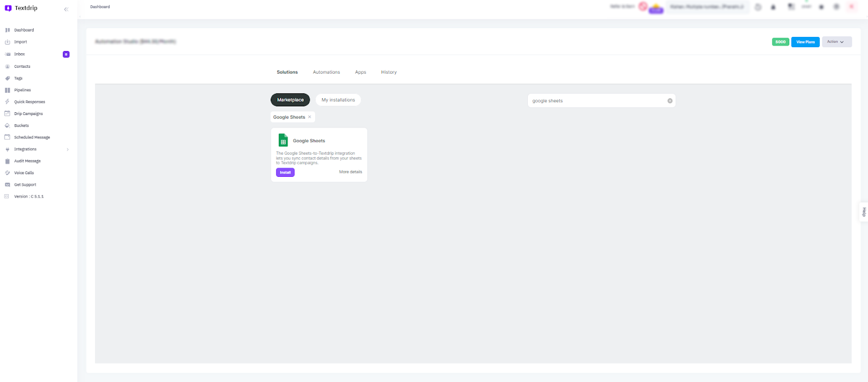Open Get Support

(25, 184)
